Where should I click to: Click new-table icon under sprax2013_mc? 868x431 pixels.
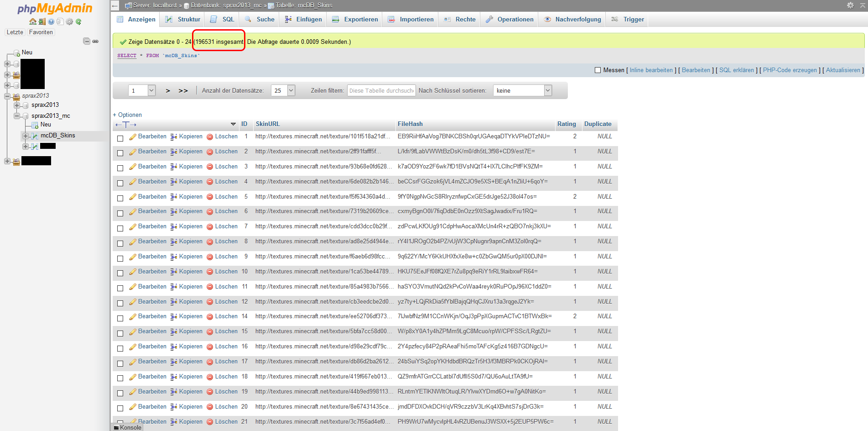pyautogui.click(x=35, y=125)
